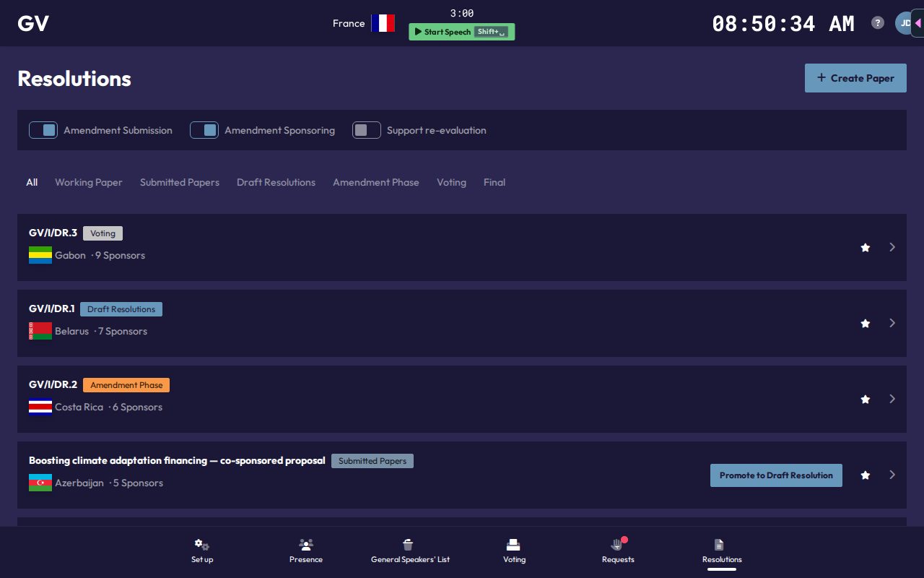924x578 pixels.
Task: Switch to Submitted Papers tab
Action: pos(180,182)
